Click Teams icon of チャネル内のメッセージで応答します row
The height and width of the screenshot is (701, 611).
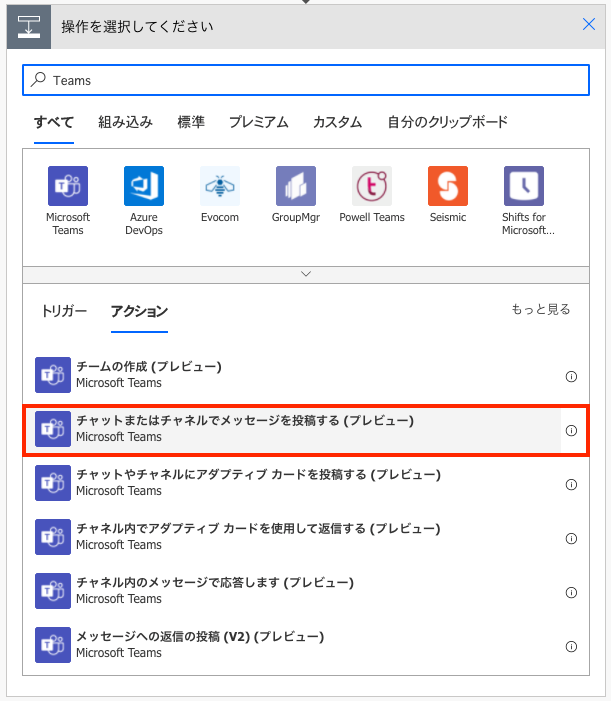[x=53, y=591]
